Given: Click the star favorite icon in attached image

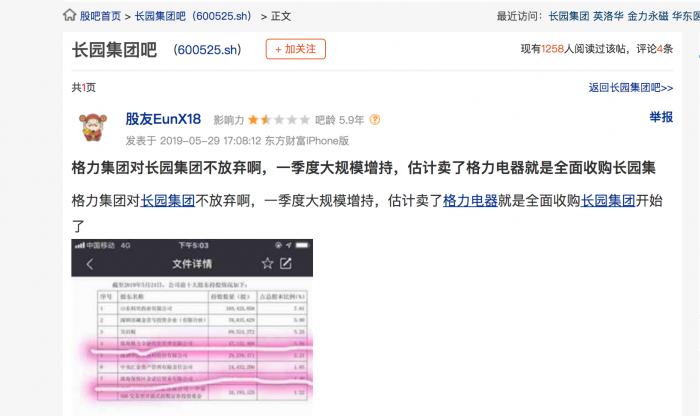Looking at the screenshot, I should [x=267, y=263].
